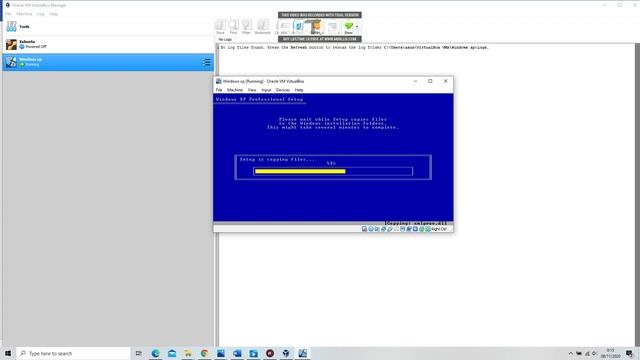Open Help menu in Windows xp VM window
Image resolution: width=640 pixels, height=360 pixels.
[299, 90]
